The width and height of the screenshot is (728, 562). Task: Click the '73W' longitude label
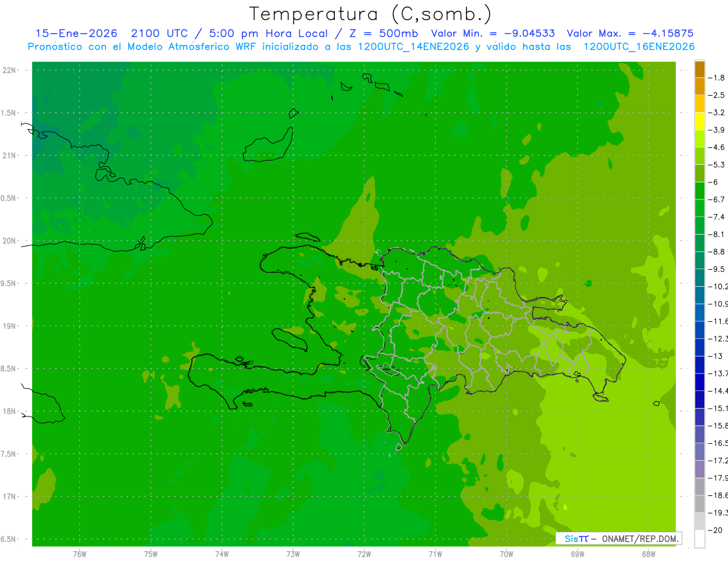tap(293, 554)
